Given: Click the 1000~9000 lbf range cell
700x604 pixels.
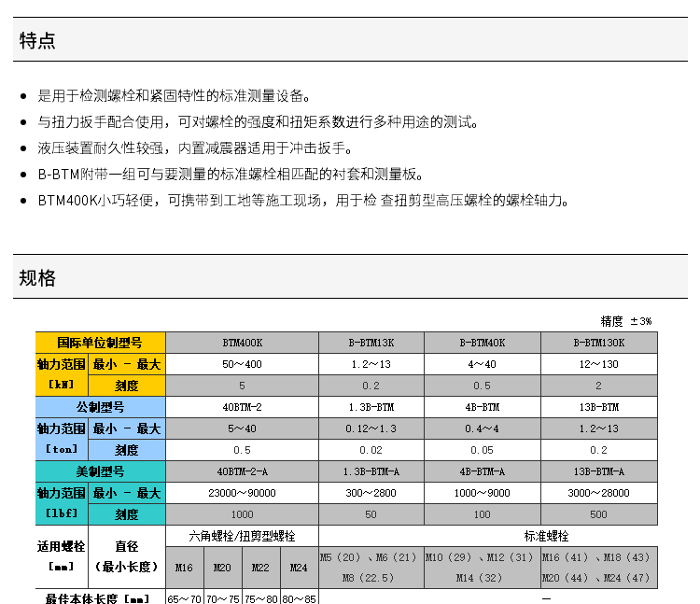Looking at the screenshot, I should (483, 492).
